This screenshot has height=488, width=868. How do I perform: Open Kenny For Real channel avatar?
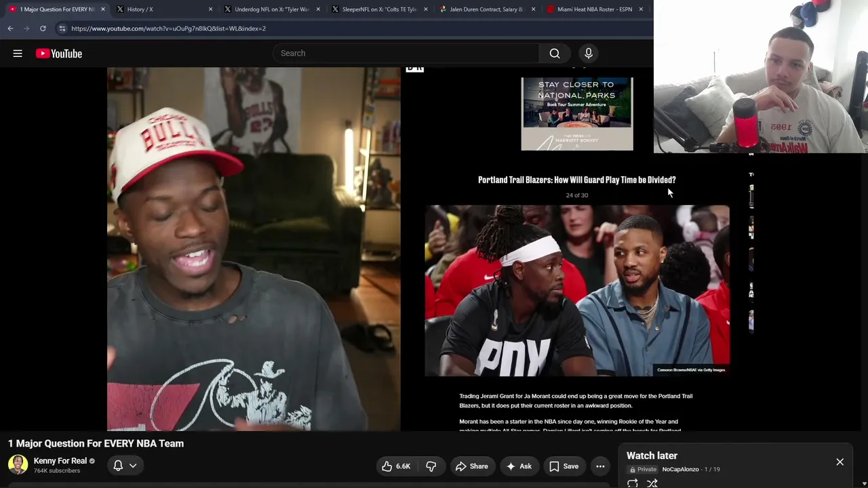coord(18,464)
